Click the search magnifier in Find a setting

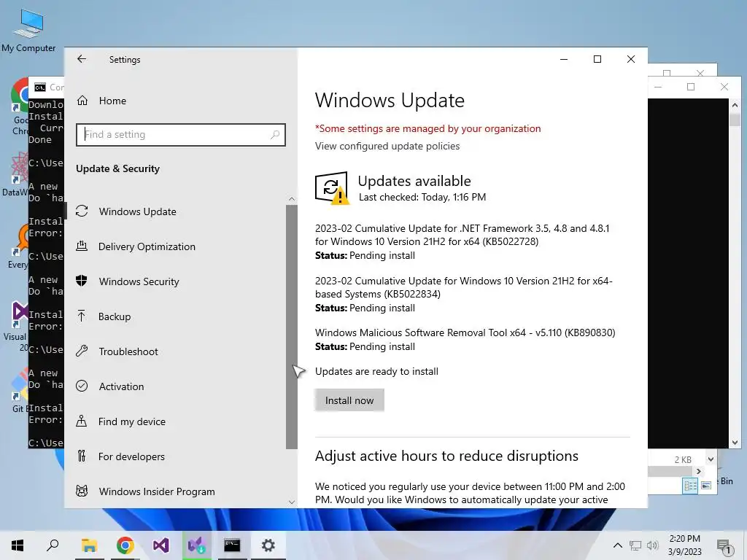275,135
